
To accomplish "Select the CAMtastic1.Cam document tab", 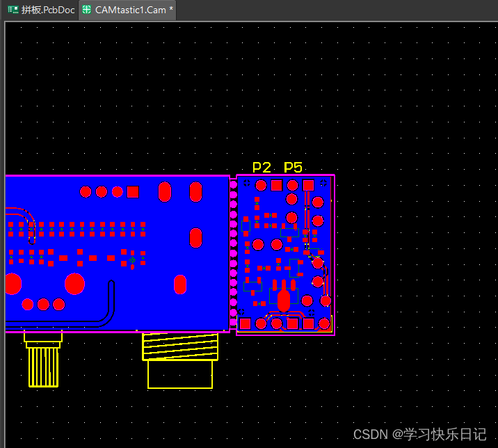I will [x=127, y=10].
